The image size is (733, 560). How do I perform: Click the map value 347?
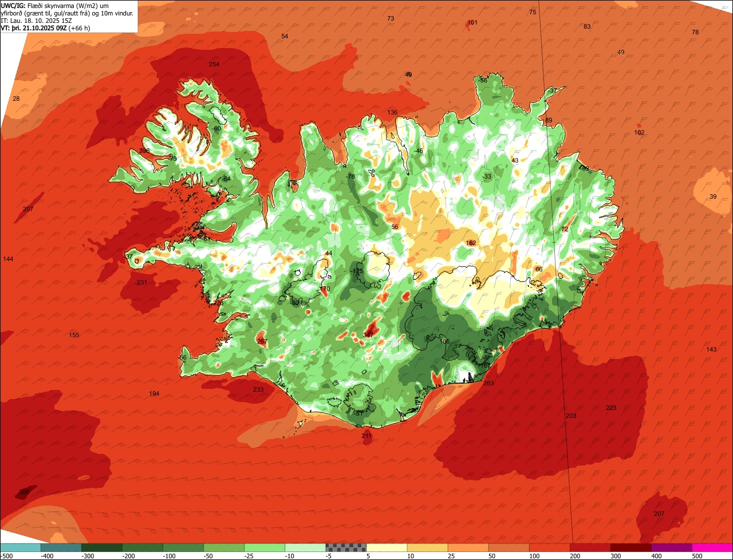(368, 334)
